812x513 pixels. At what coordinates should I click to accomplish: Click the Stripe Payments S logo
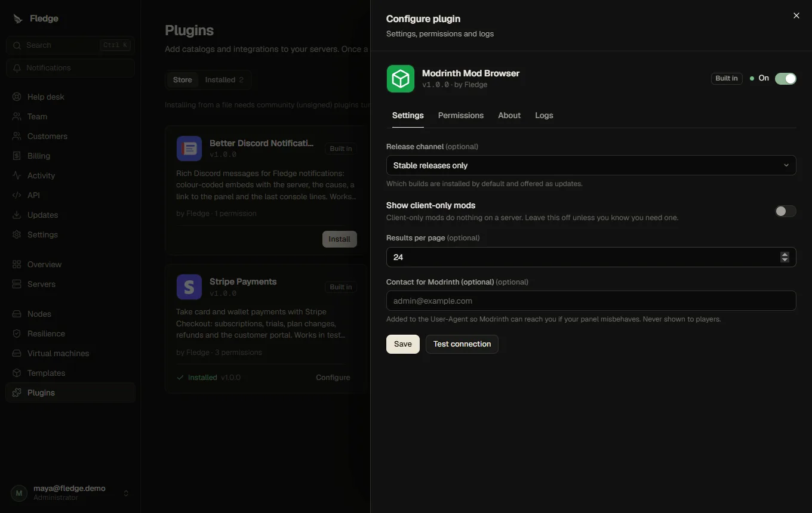coord(189,287)
